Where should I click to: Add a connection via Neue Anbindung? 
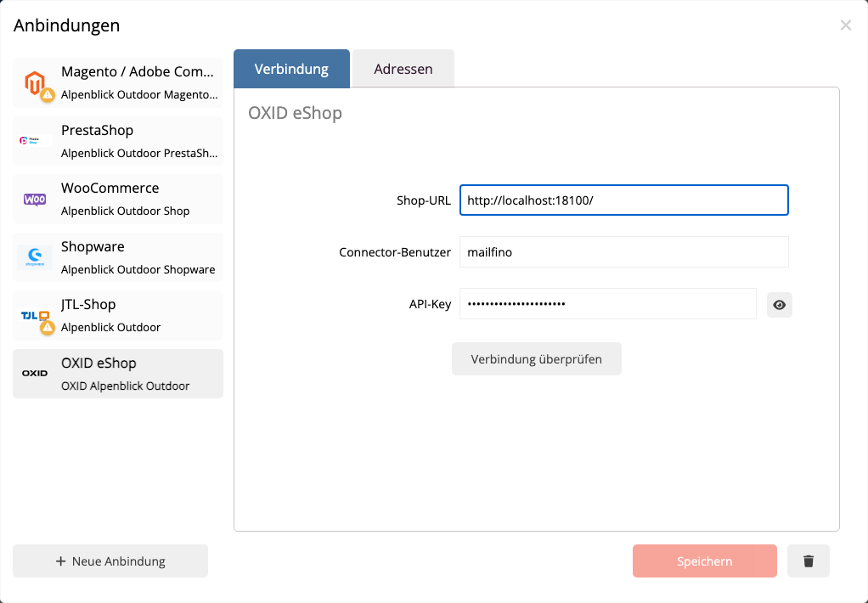(110, 561)
